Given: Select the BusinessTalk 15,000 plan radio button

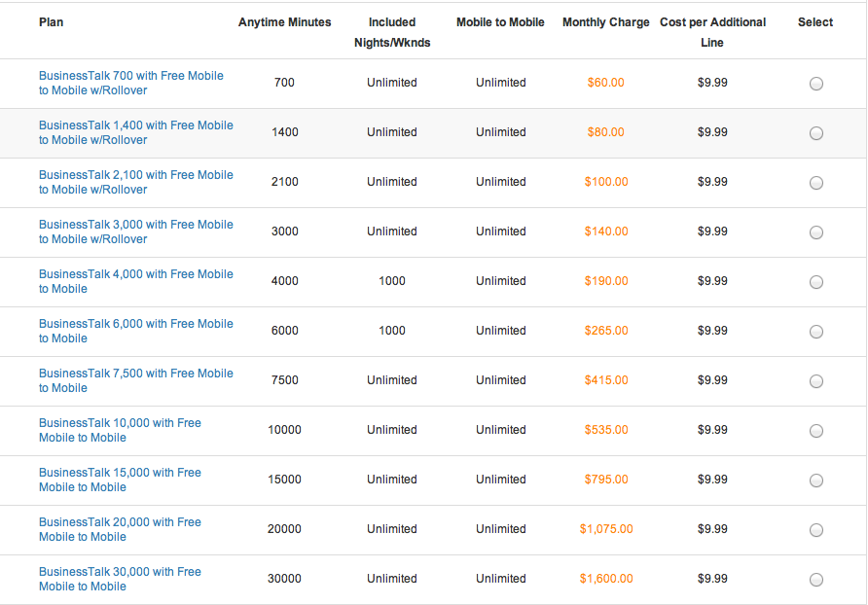Looking at the screenshot, I should pos(816,480).
